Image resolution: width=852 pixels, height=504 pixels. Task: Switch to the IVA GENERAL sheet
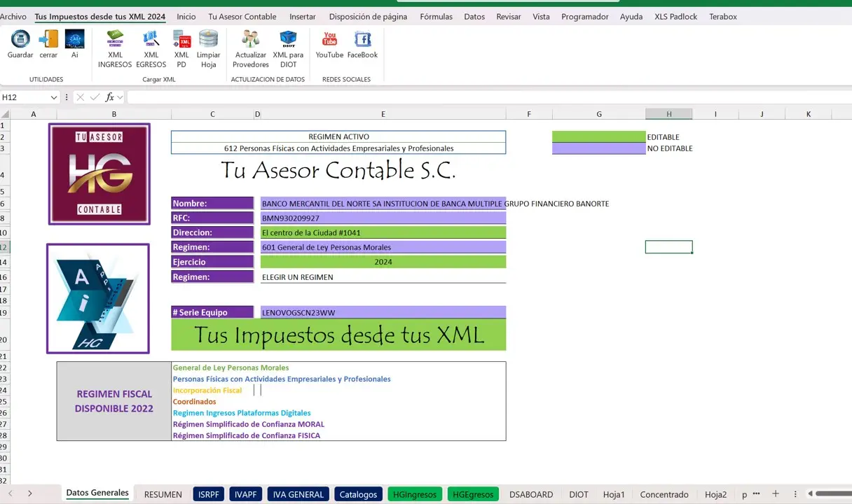click(x=298, y=494)
